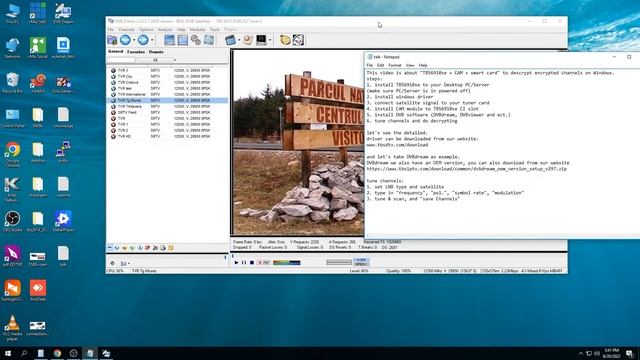Click www.tbsdtv.com/download text in Notepad
This screenshot has width=640, height=360.
point(397,145)
